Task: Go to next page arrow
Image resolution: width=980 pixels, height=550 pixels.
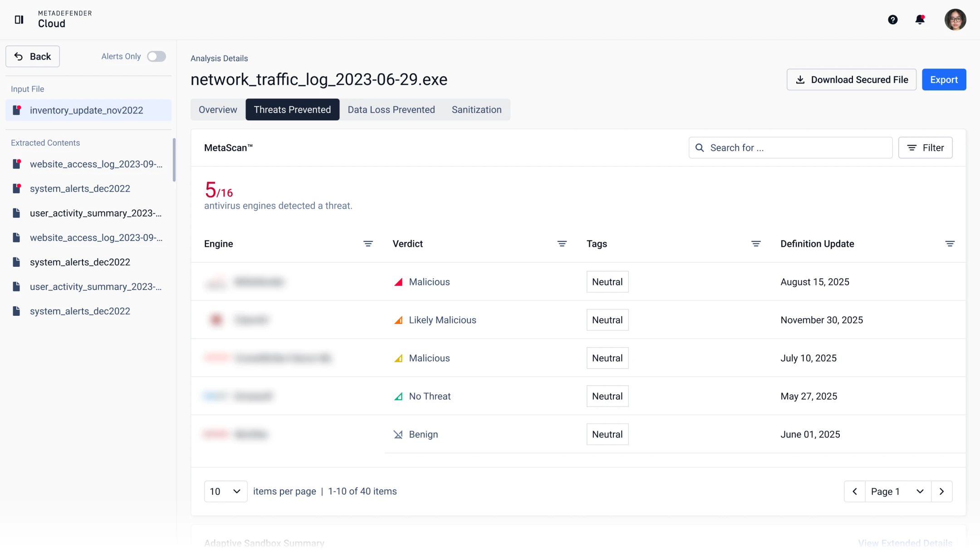Action: pos(941,491)
